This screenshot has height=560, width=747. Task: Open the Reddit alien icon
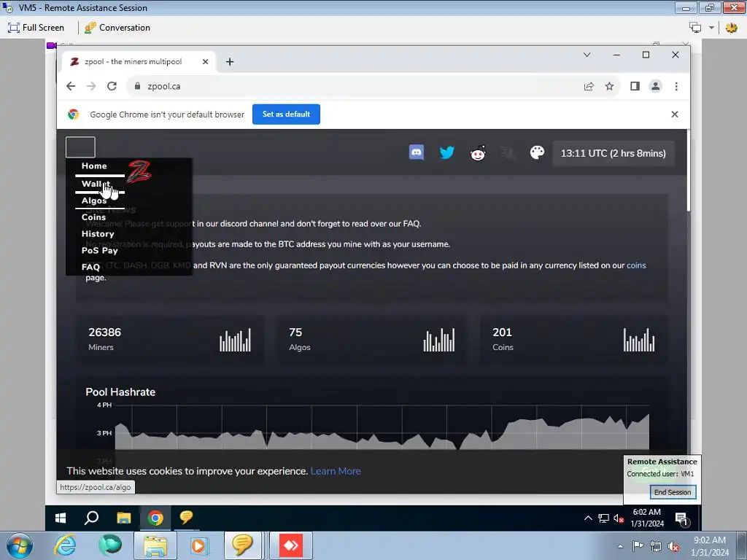tap(478, 153)
